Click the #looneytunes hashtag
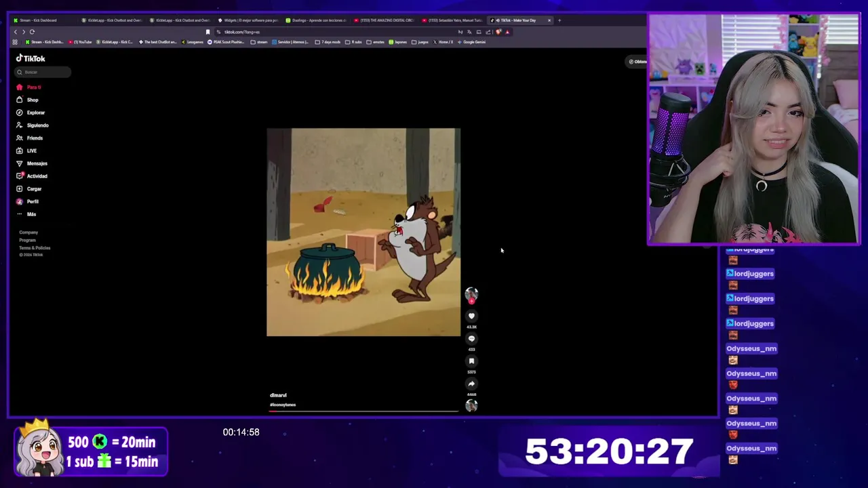The height and width of the screenshot is (488, 868). click(x=283, y=405)
